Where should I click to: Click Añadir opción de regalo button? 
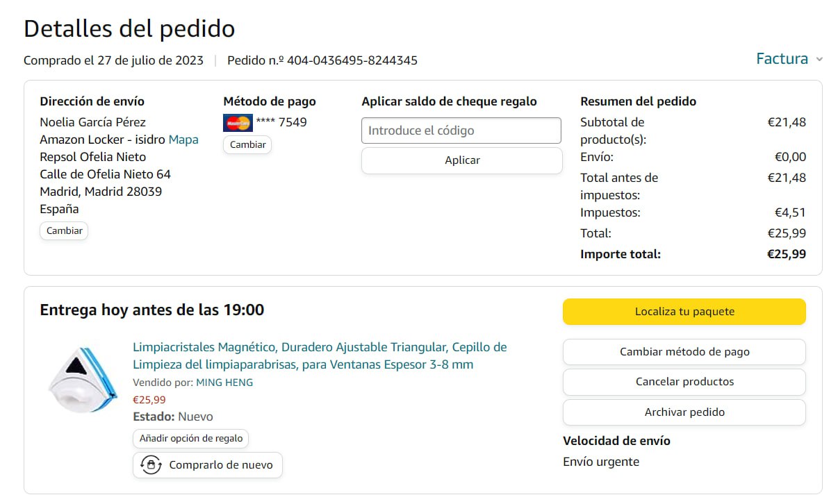click(191, 439)
